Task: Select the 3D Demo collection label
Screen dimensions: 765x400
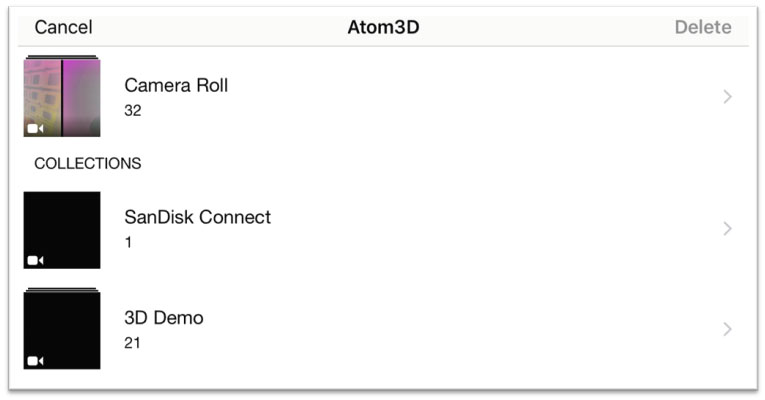Action: click(164, 318)
